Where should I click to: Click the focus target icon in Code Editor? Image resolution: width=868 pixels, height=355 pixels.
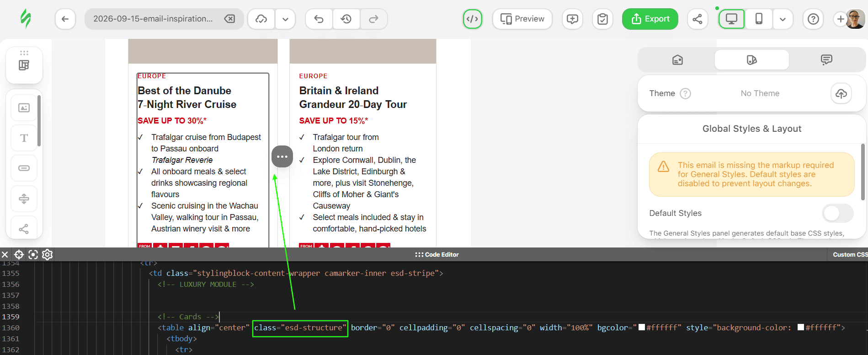coord(33,254)
